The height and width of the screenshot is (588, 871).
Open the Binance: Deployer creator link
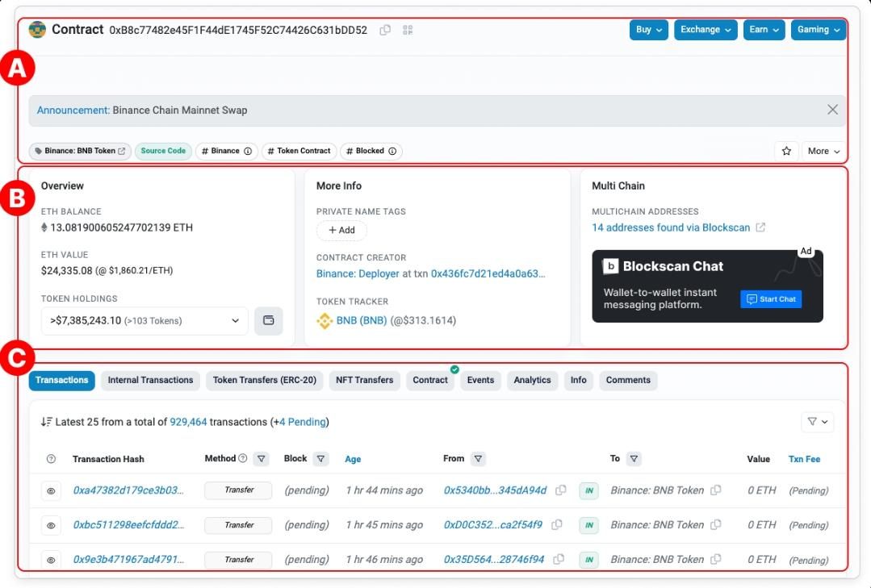click(358, 273)
